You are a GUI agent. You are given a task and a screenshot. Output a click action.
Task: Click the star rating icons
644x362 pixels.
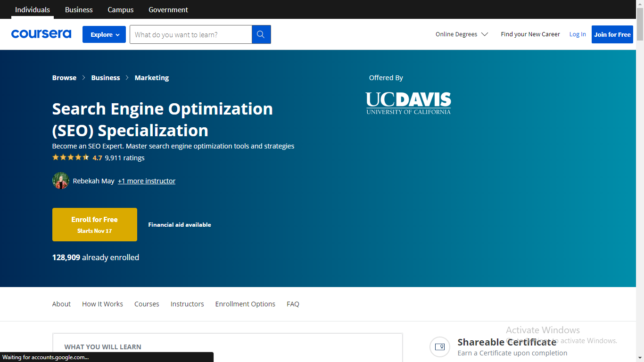[x=71, y=157]
